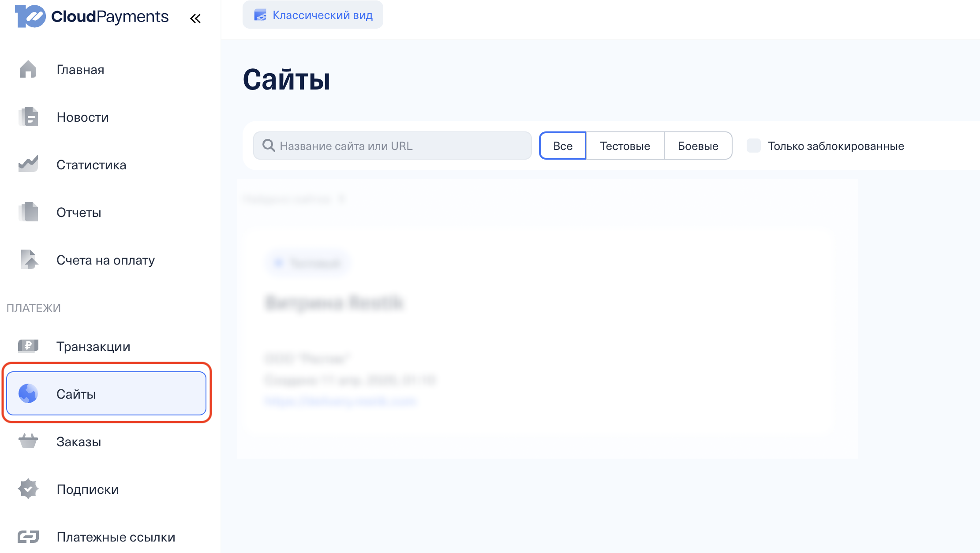Collapse the sidebar with double chevron
980x553 pixels.
[195, 19]
